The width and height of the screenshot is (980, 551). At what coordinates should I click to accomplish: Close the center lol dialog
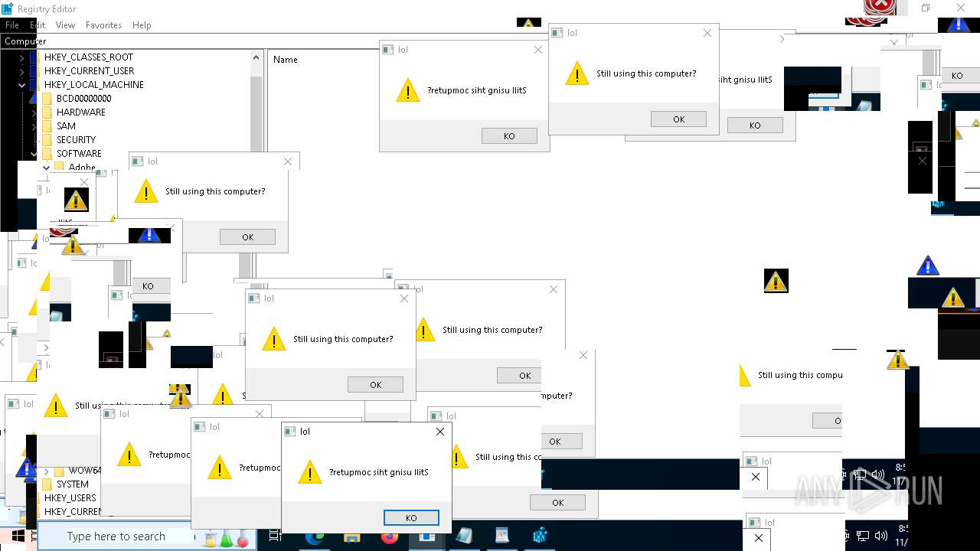pos(403,298)
